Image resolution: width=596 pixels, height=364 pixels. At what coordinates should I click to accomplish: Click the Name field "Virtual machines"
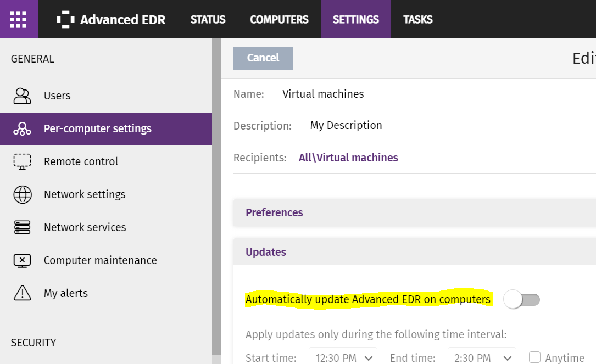(323, 94)
